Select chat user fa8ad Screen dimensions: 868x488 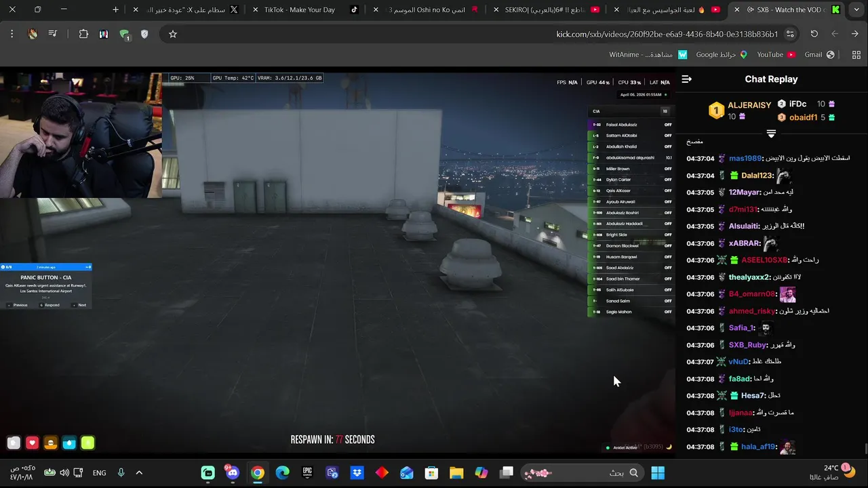pyautogui.click(x=740, y=379)
